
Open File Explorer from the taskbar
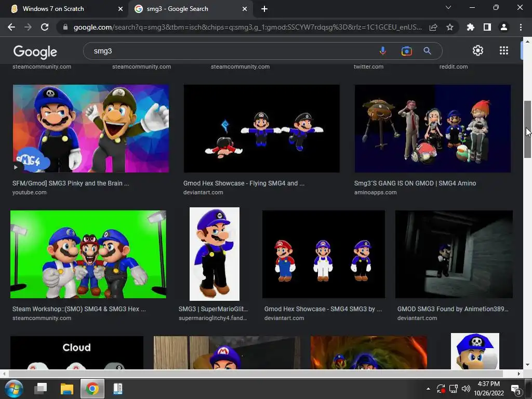tap(67, 389)
